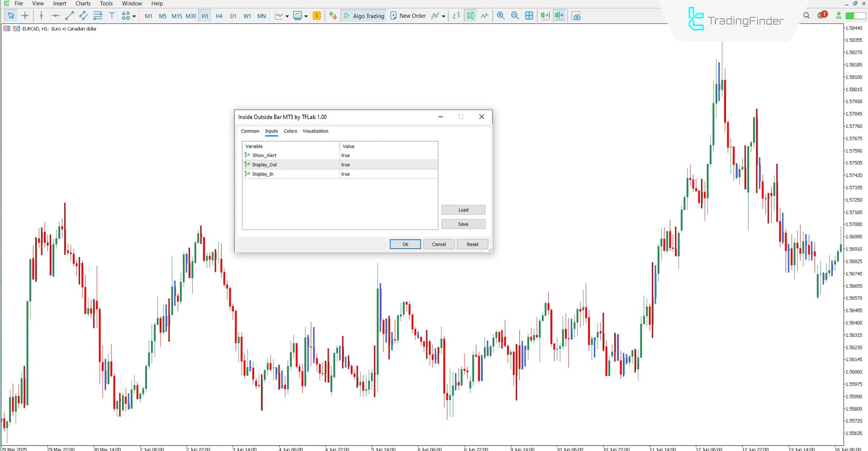Select the Trendline drawing tool
Viewport: 868px width, 451px height.
[69, 15]
